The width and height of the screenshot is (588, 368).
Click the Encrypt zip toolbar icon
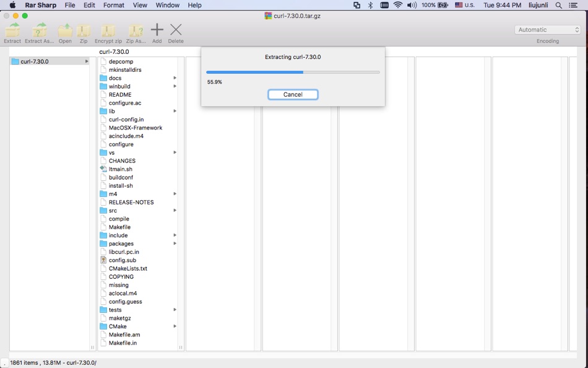(108, 30)
